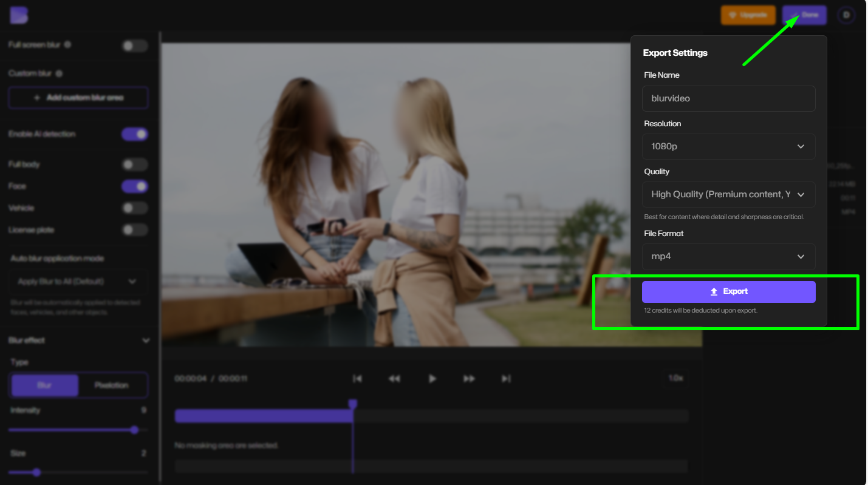Skip to the start of the video
The width and height of the screenshot is (868, 485).
pyautogui.click(x=357, y=378)
